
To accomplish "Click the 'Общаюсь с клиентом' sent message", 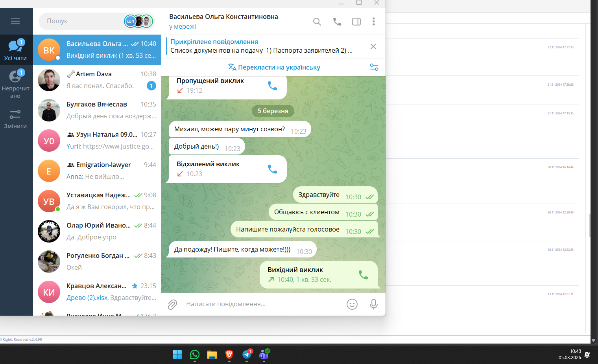I will coord(323,212).
